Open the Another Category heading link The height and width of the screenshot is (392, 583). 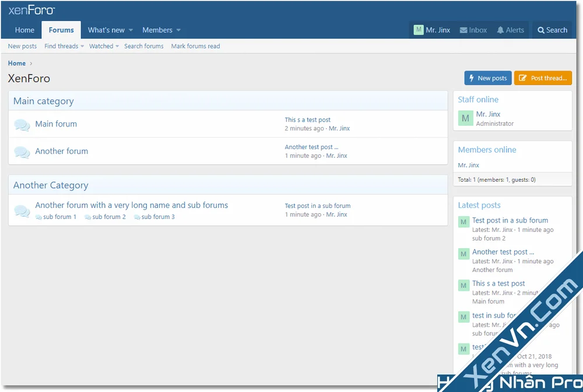pyautogui.click(x=51, y=185)
